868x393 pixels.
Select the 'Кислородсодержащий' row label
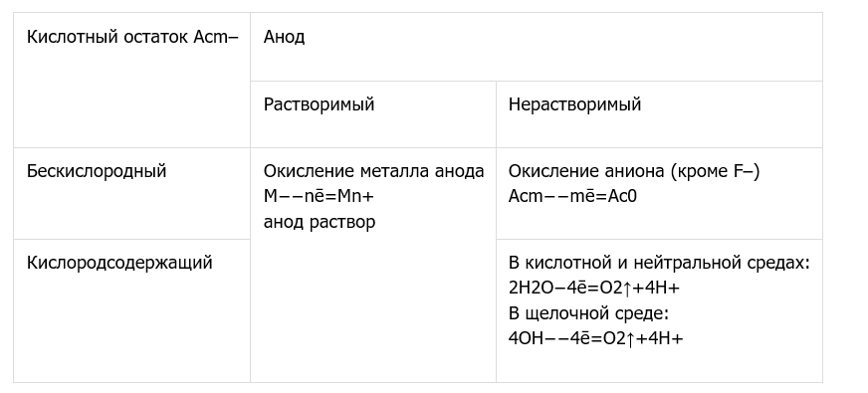131,311
